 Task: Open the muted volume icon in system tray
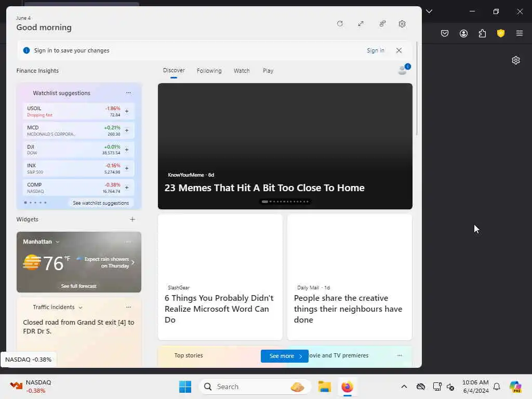[450, 387]
